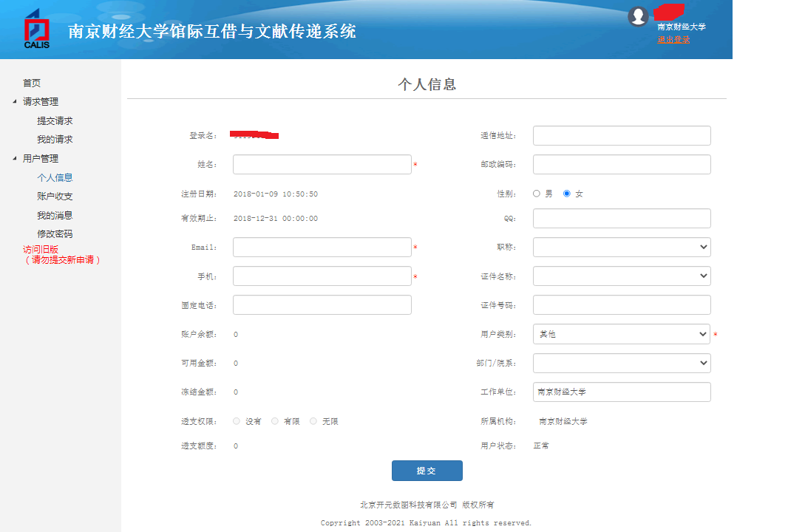Click the registration date 2018-01-09 10:50:50
Image resolution: width=788 pixels, height=532 pixels.
pyautogui.click(x=276, y=194)
